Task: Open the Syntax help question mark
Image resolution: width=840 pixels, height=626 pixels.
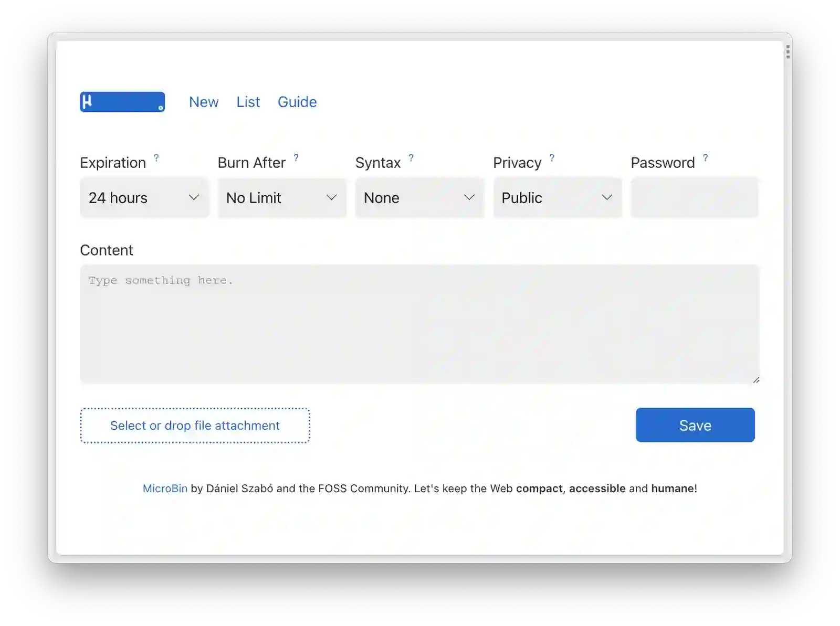Action: click(x=411, y=157)
